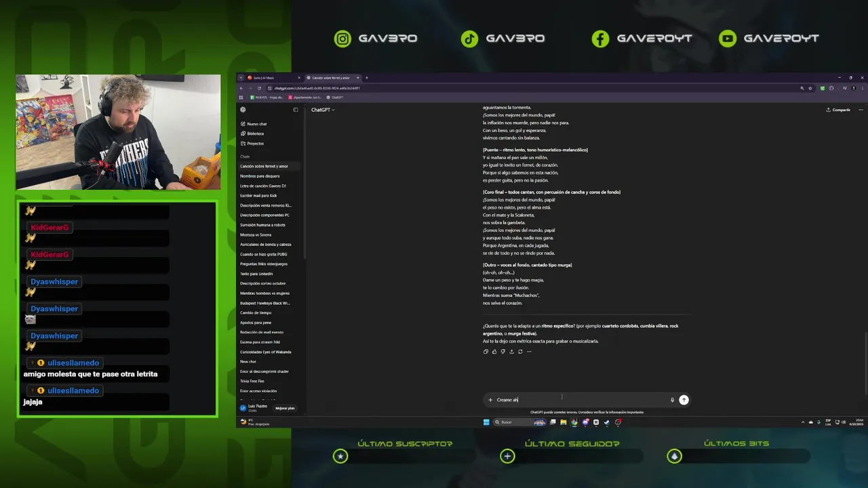The width and height of the screenshot is (868, 488).
Task: Open the Luis Piastre account menu
Action: click(255, 407)
